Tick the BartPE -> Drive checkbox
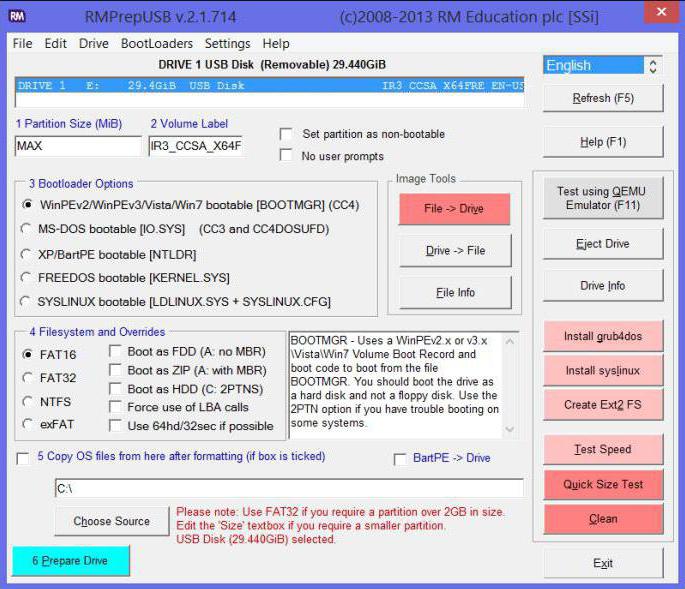685x589 pixels. pos(400,459)
